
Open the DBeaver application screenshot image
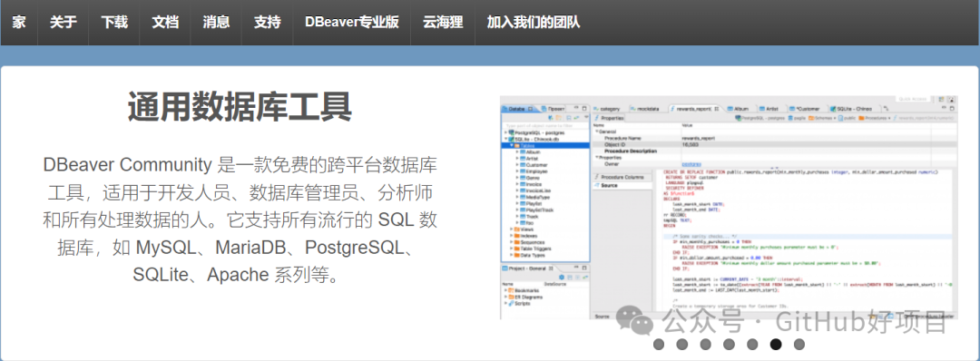click(729, 208)
